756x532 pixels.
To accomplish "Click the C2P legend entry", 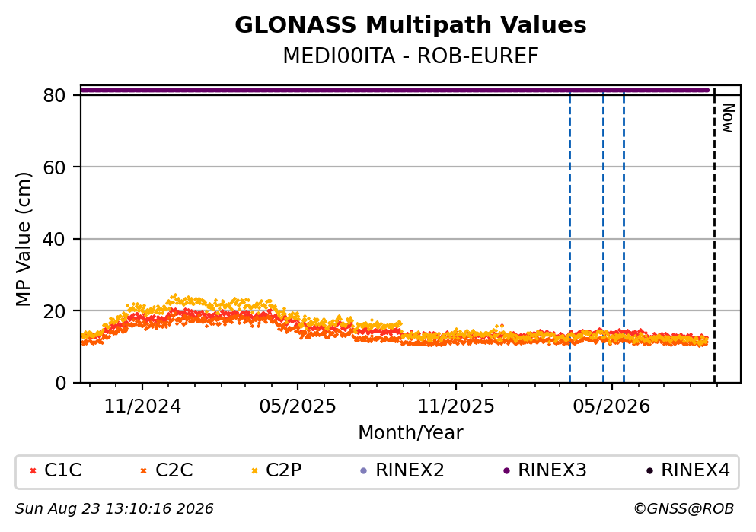I will (x=277, y=470).
